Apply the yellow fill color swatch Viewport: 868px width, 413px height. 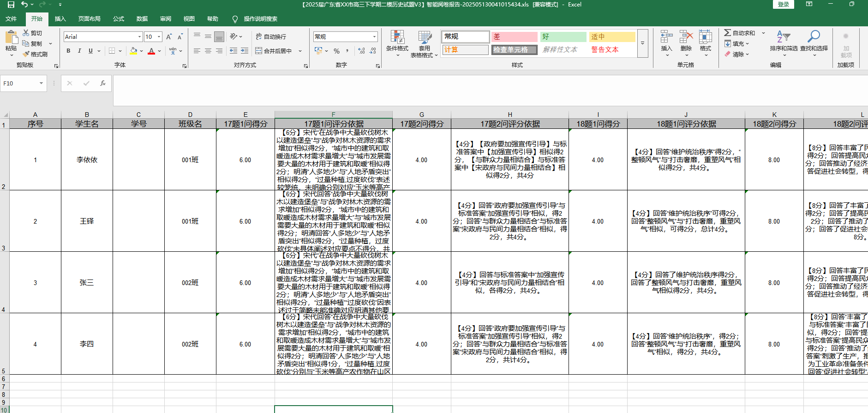coord(133,51)
